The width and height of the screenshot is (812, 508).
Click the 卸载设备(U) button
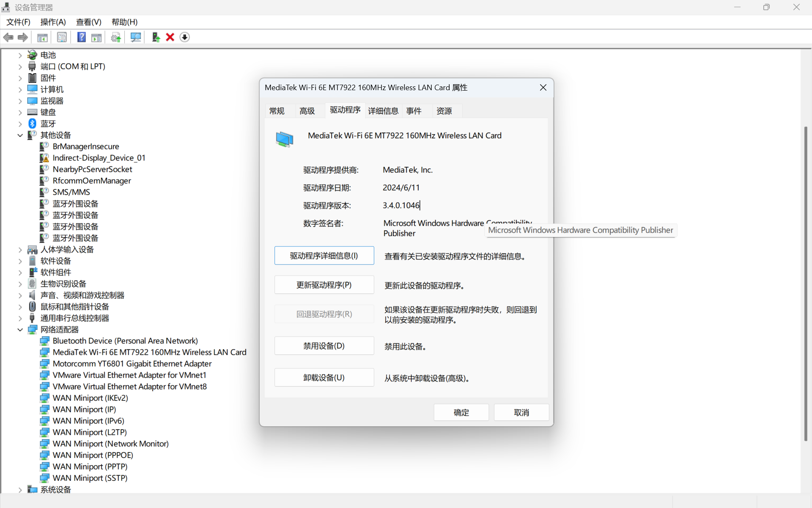point(324,378)
